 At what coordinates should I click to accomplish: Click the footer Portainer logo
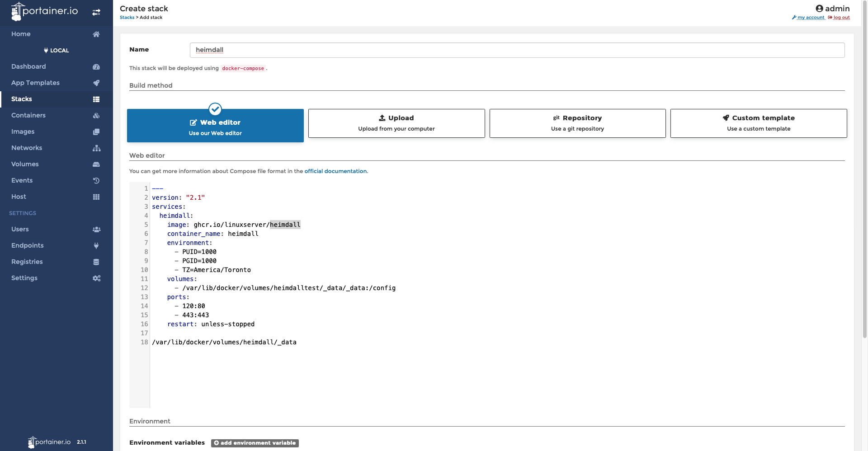point(49,442)
